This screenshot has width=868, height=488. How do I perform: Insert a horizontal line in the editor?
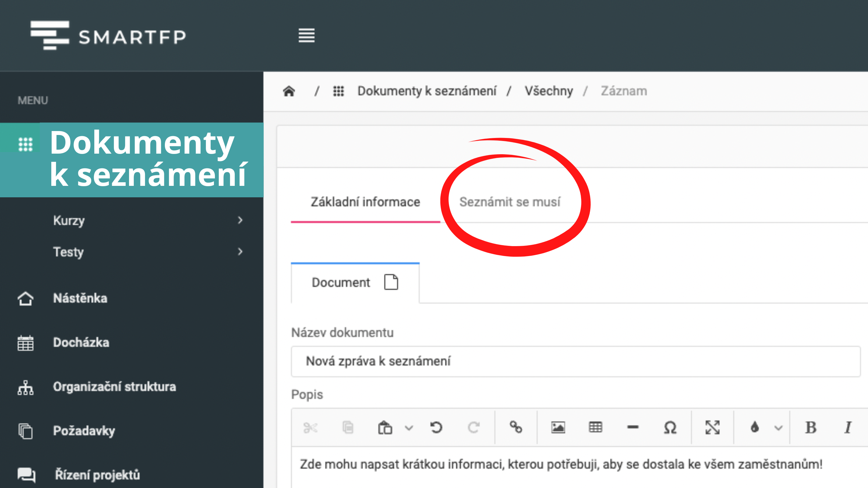(x=633, y=427)
